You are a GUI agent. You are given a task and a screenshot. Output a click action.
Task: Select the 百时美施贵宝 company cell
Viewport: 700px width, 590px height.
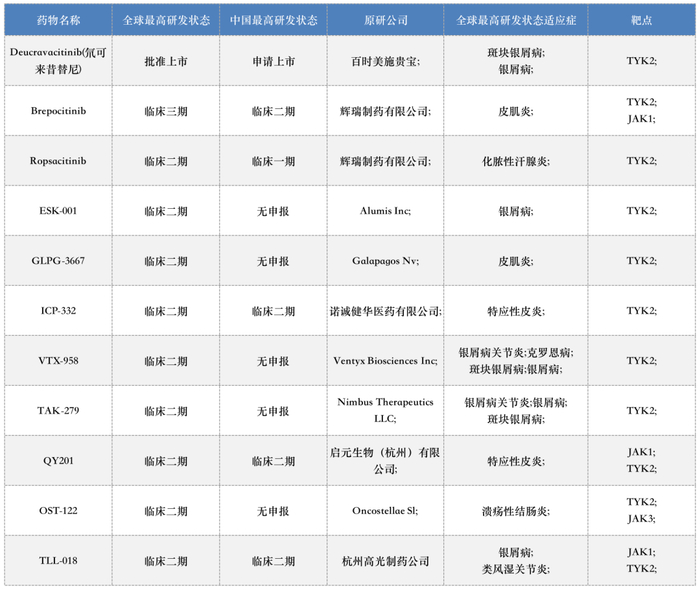click(385, 61)
